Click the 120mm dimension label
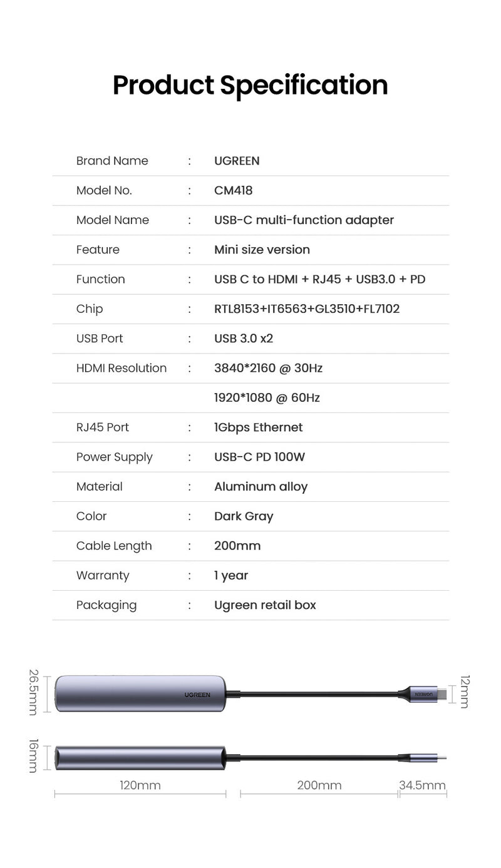 140,785
